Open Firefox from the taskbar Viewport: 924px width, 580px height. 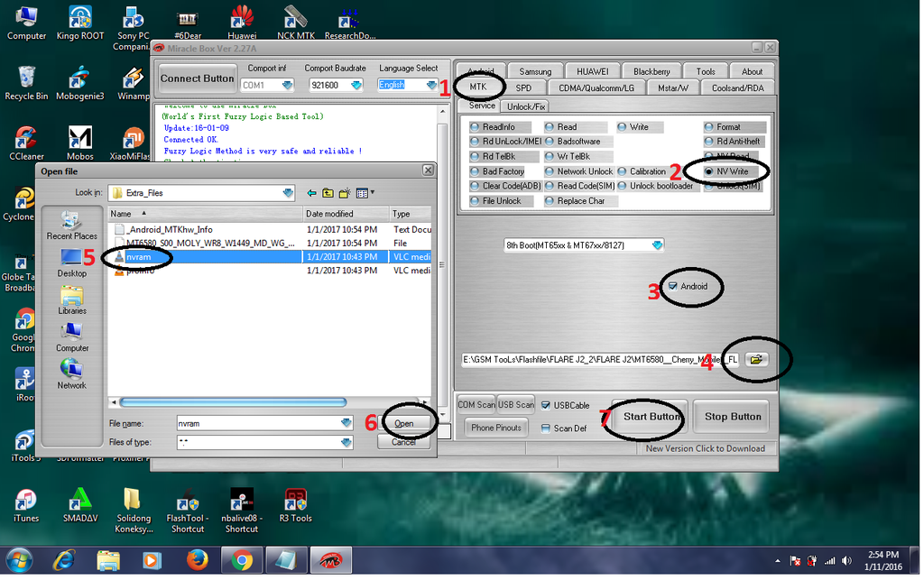pos(197,560)
